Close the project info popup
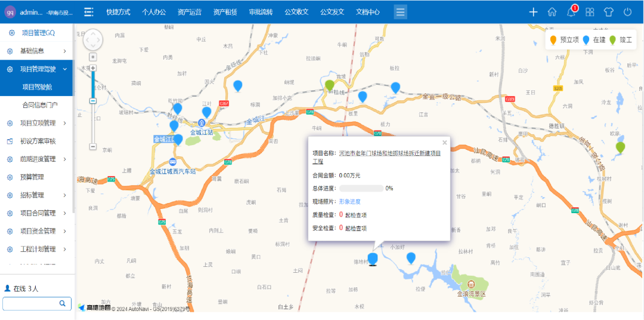The height and width of the screenshot is (320, 644). coord(444,143)
